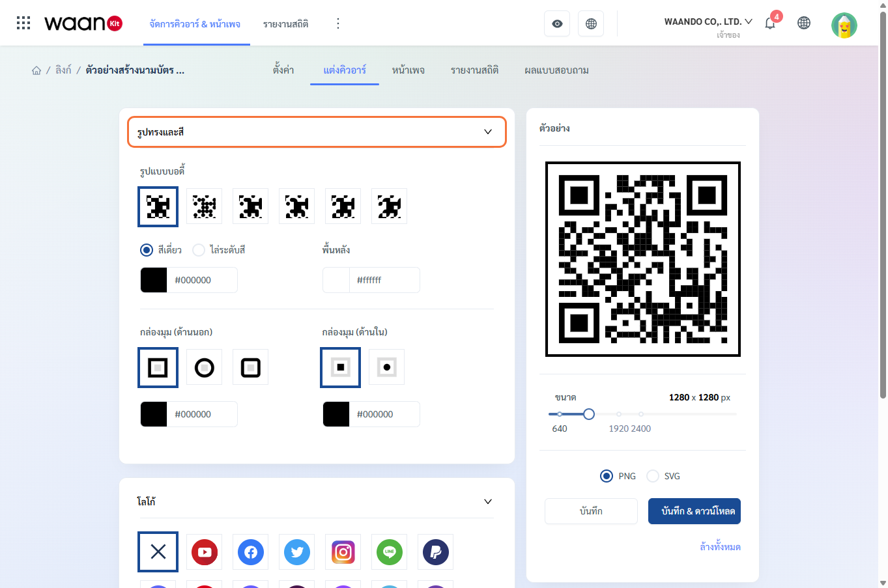Select the square outer corner box style

pos(158,367)
